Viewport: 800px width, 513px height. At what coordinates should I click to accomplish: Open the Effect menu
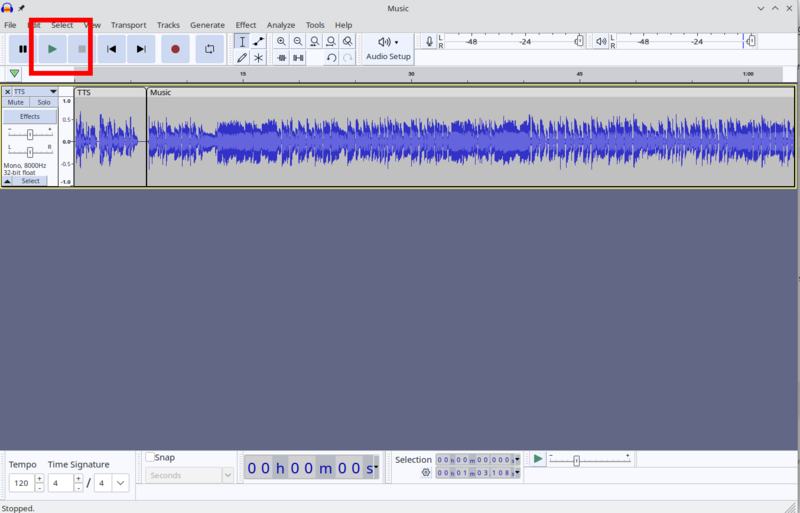(x=246, y=25)
